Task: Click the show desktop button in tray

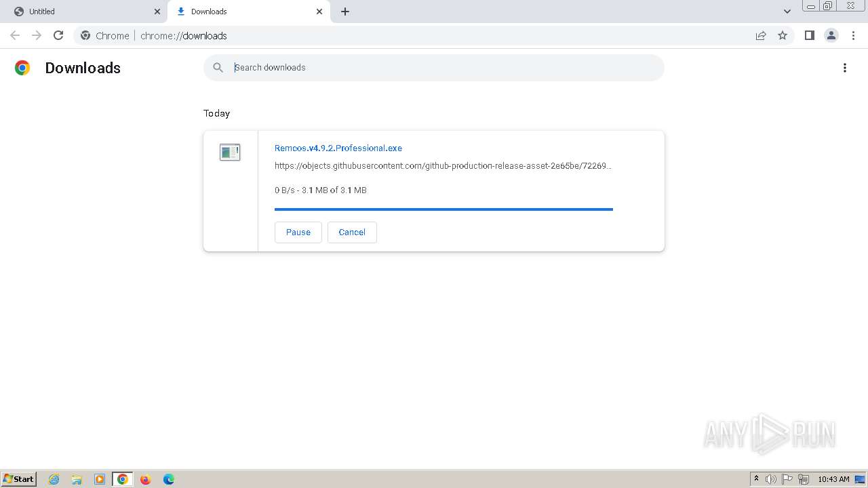Action: (x=861, y=479)
